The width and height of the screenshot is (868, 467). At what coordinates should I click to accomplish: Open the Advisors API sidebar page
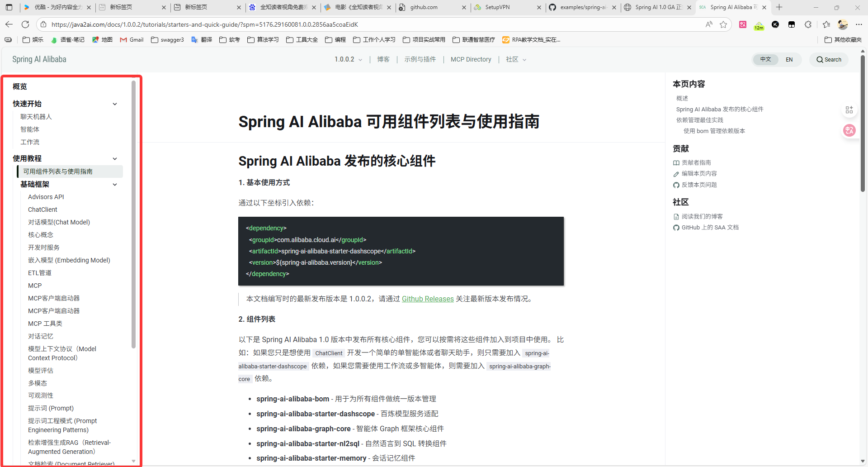[46, 197]
